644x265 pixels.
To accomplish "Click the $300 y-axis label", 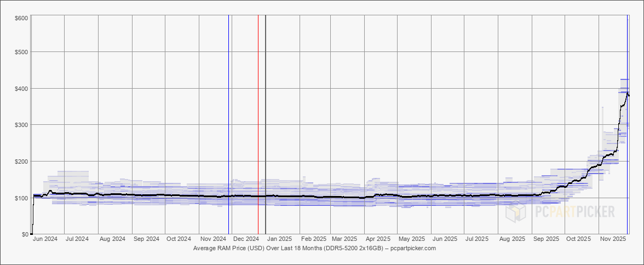I will click(21, 125).
